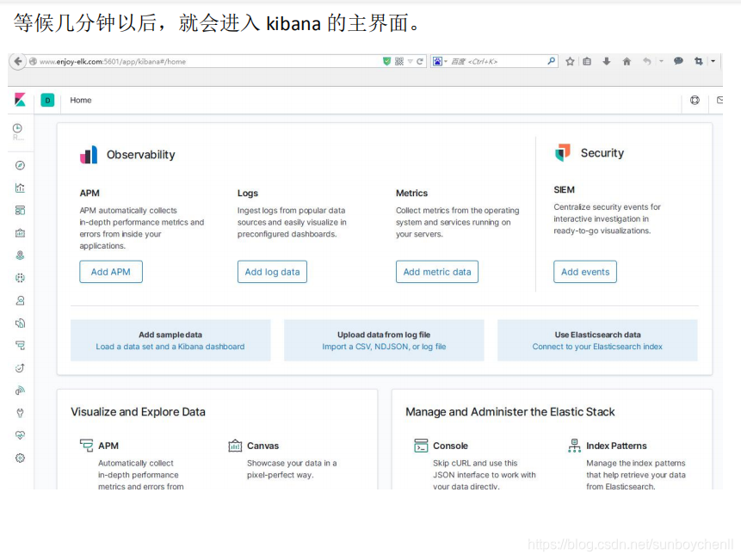Click Home breadcrumb in header

pos(81,100)
